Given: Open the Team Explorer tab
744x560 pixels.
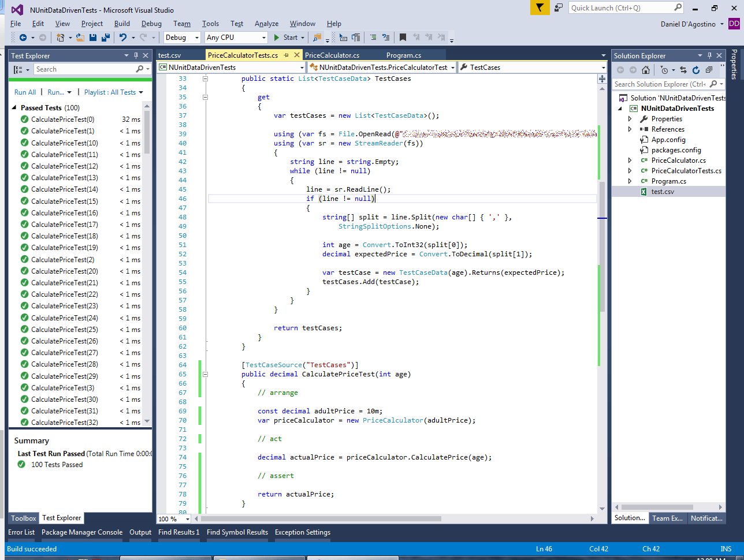Looking at the screenshot, I should (x=668, y=518).
